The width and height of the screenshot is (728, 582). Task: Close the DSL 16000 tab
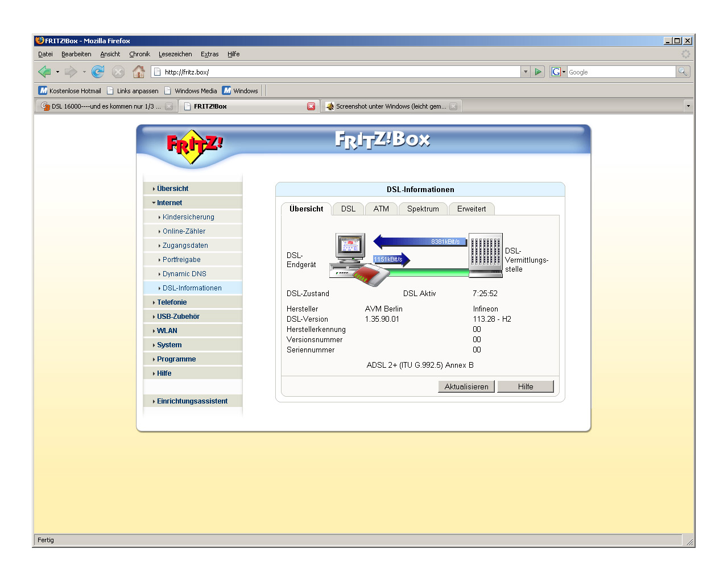169,106
